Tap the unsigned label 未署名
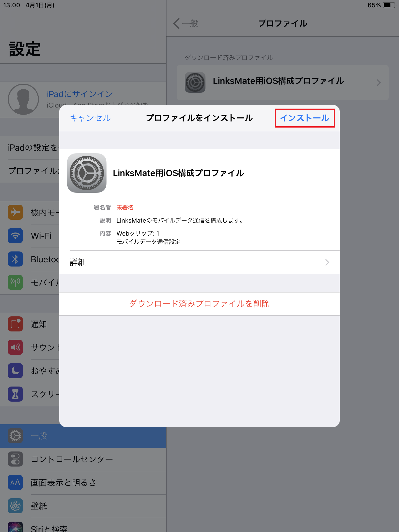This screenshot has width=399, height=532. point(125,208)
